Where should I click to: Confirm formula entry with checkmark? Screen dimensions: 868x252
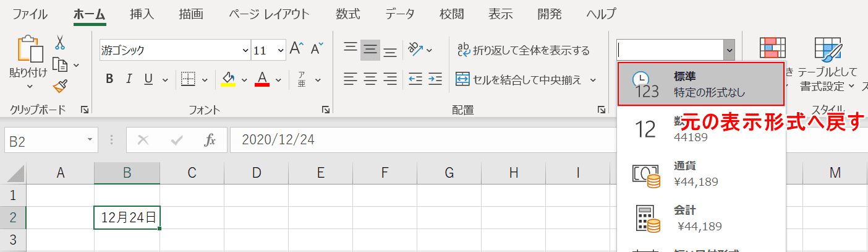pos(176,141)
